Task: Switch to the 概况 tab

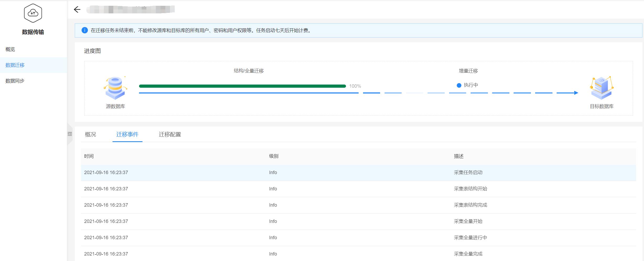Action: coord(91,134)
